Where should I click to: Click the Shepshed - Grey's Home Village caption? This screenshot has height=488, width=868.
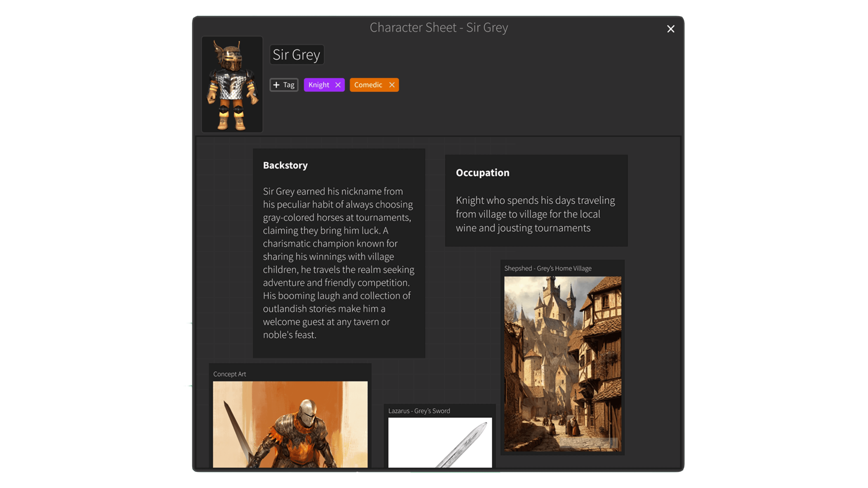547,268
